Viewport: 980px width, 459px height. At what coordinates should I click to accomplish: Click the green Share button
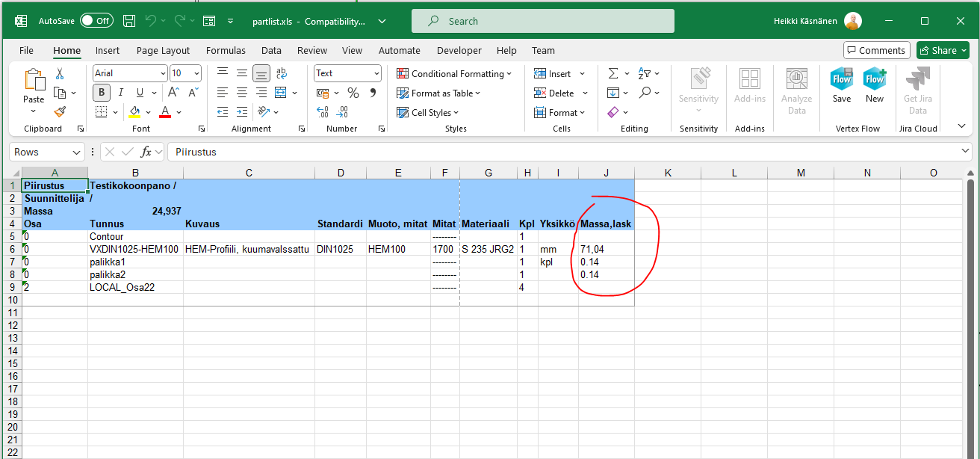tap(943, 50)
